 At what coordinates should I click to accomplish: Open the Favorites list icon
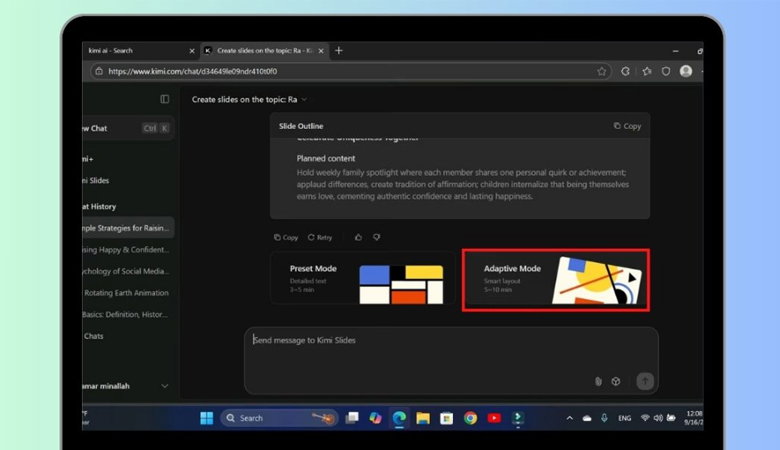[647, 71]
